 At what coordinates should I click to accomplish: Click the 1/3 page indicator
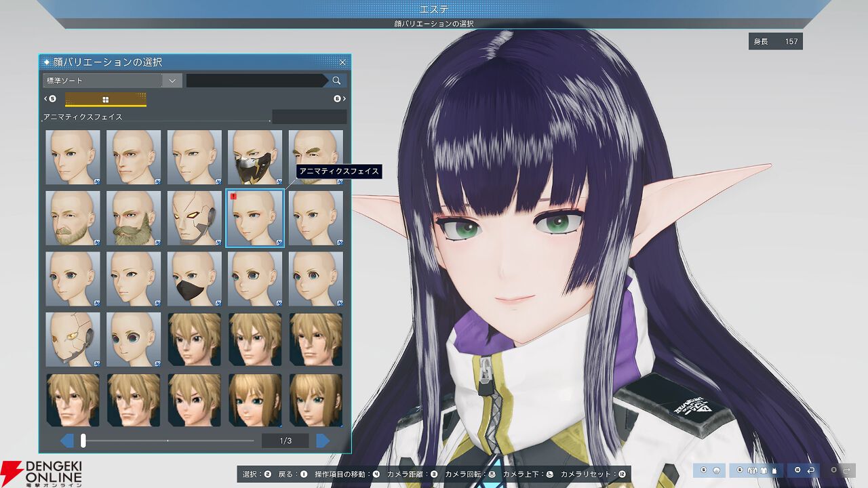[x=285, y=441]
